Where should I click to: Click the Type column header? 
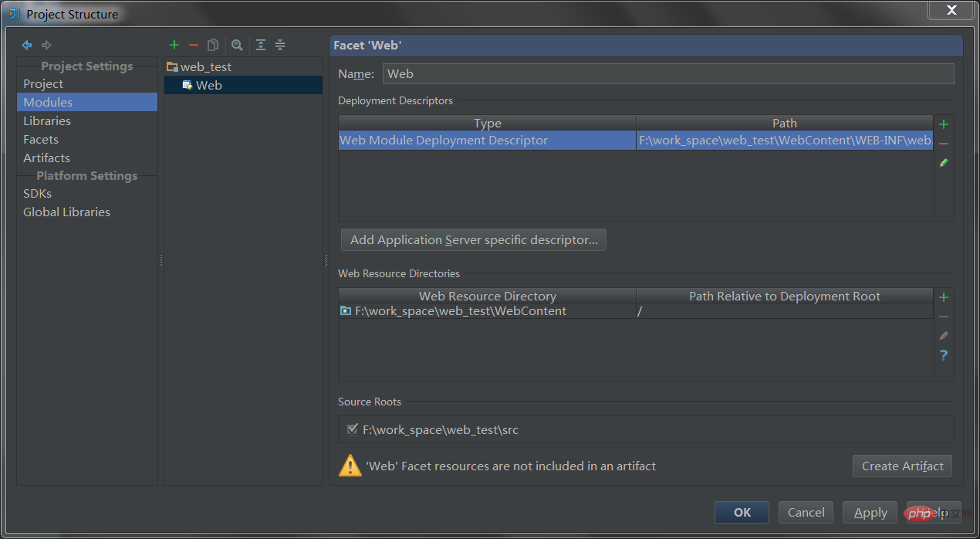pos(488,124)
